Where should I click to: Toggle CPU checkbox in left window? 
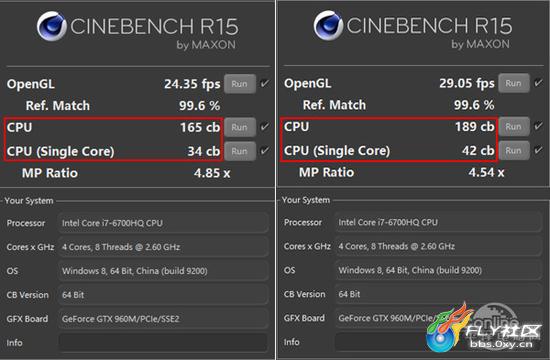265,127
